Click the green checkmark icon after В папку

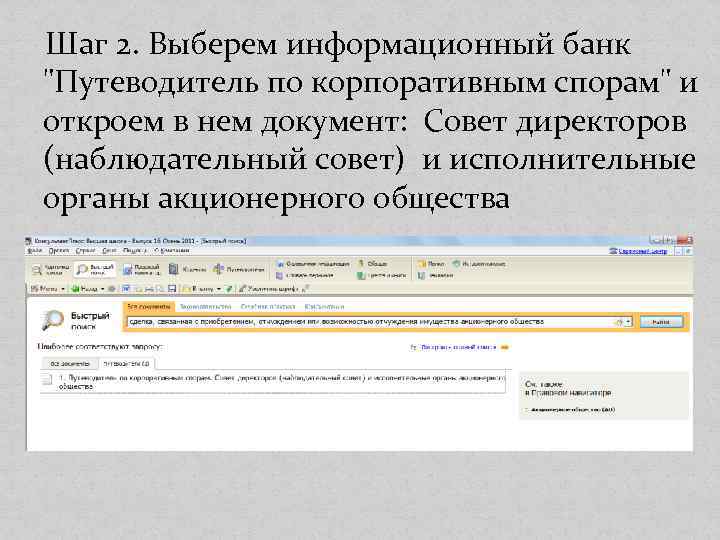click(x=229, y=289)
